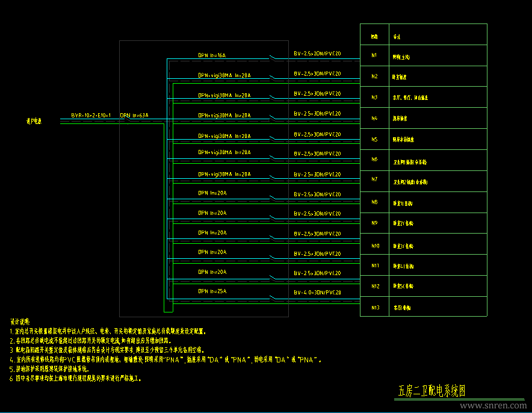Select design note line 3 text
The image size is (532, 413).
(x=107, y=350)
